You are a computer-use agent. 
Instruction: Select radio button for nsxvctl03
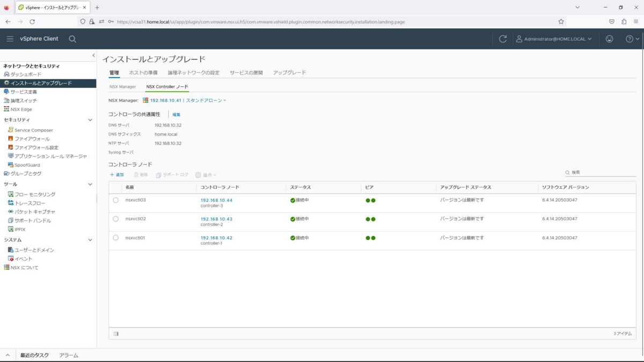pyautogui.click(x=115, y=200)
